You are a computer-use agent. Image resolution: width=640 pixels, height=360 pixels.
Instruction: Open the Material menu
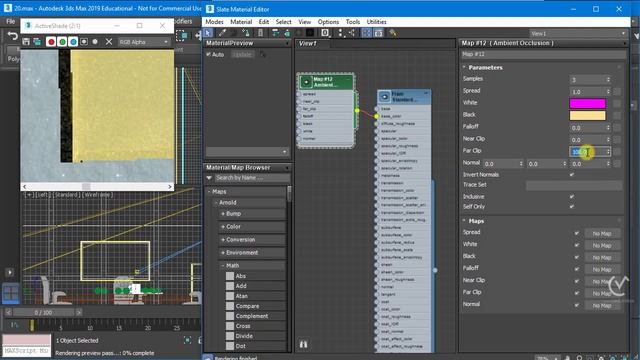(x=241, y=22)
